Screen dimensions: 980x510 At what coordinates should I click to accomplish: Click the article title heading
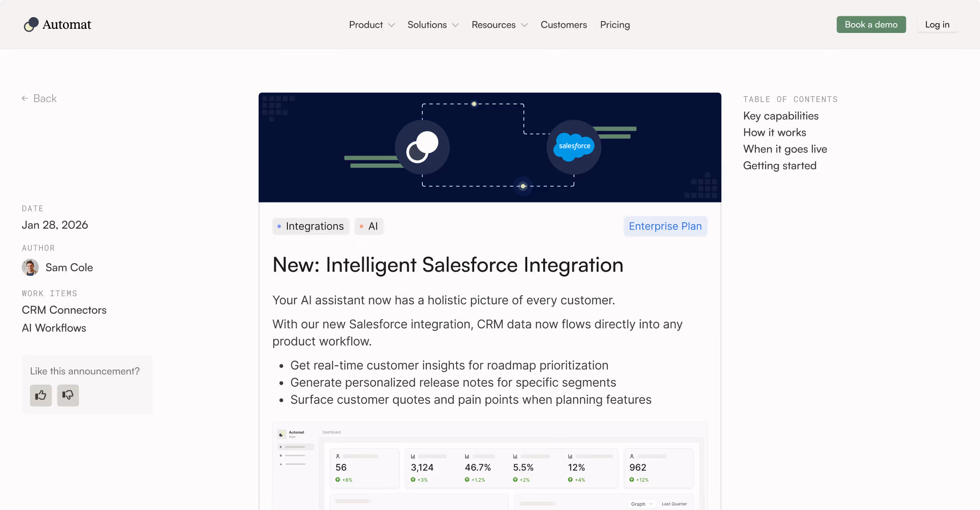coord(448,265)
